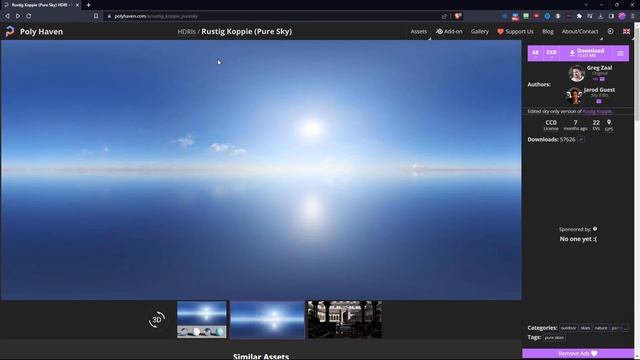This screenshot has width=640, height=360.
Task: Close the Rustig Koppie browser tab
Action: coord(77,5)
